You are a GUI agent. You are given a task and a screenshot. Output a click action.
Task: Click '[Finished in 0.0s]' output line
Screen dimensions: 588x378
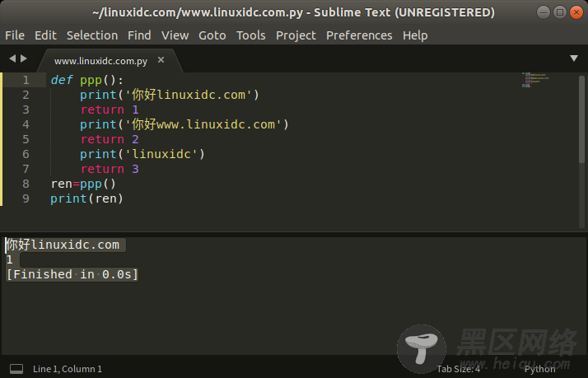pyautogui.click(x=72, y=274)
